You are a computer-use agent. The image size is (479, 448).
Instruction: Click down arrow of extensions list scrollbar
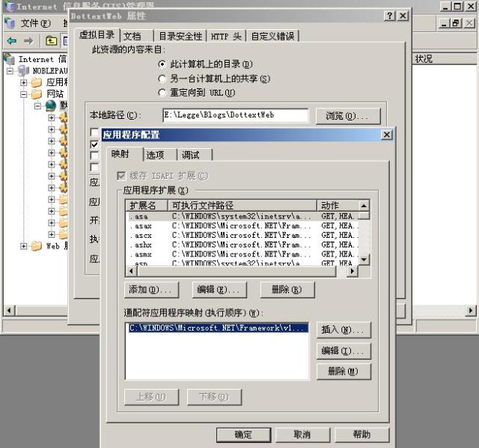click(364, 260)
